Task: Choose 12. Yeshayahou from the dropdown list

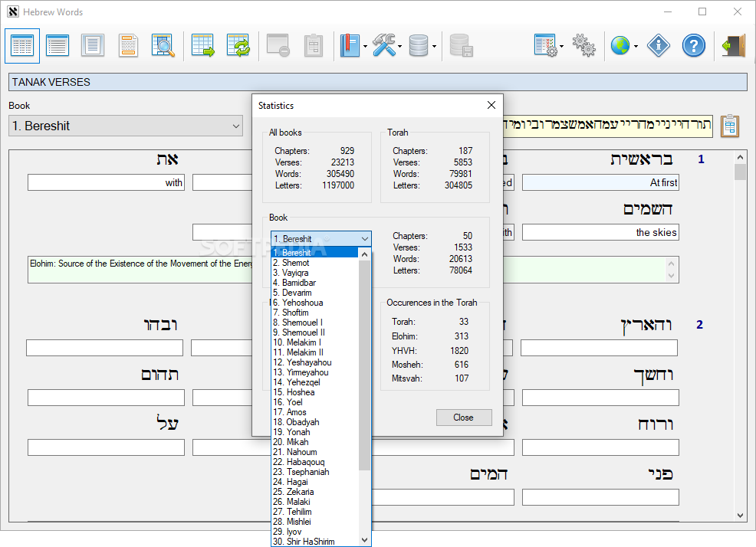Action: click(x=315, y=362)
